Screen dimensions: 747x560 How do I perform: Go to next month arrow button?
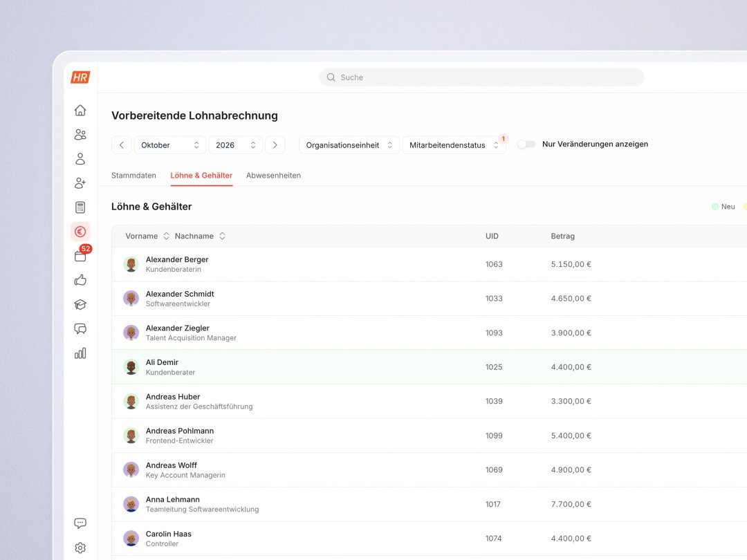(x=275, y=145)
